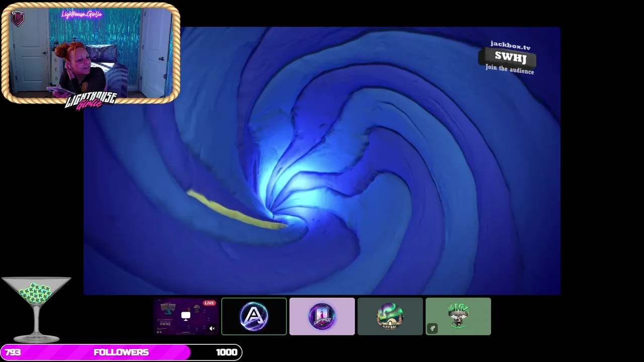Select the Lighthouse logo participant tile

[322, 316]
